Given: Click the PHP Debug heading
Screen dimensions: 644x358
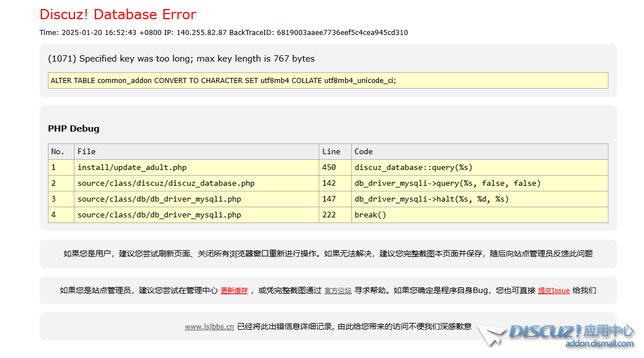Looking at the screenshot, I should coord(73,129).
